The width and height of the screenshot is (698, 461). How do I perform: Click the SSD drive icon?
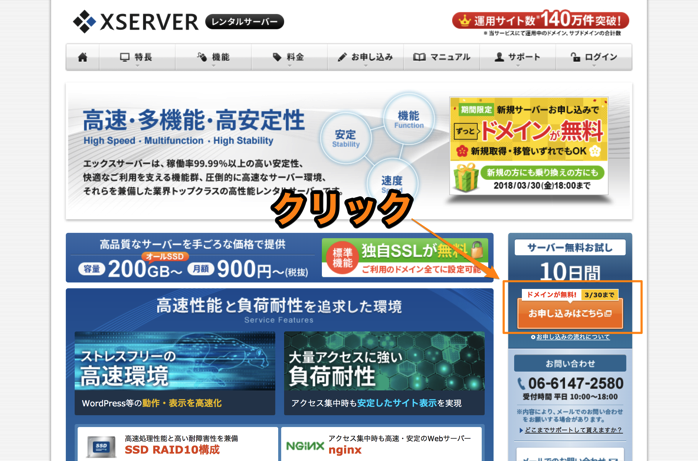(101, 446)
